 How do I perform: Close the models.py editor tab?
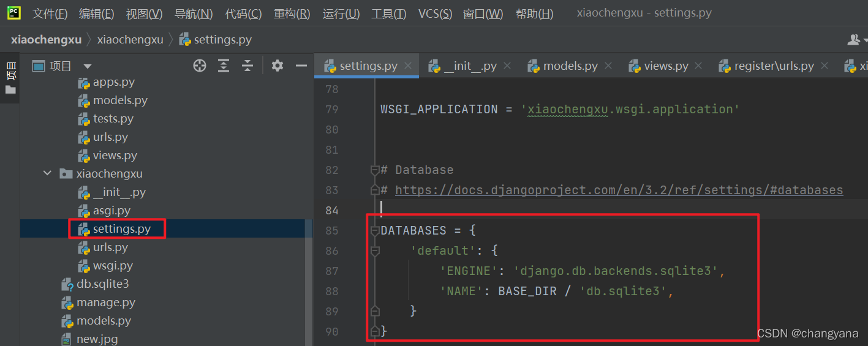[x=608, y=66]
